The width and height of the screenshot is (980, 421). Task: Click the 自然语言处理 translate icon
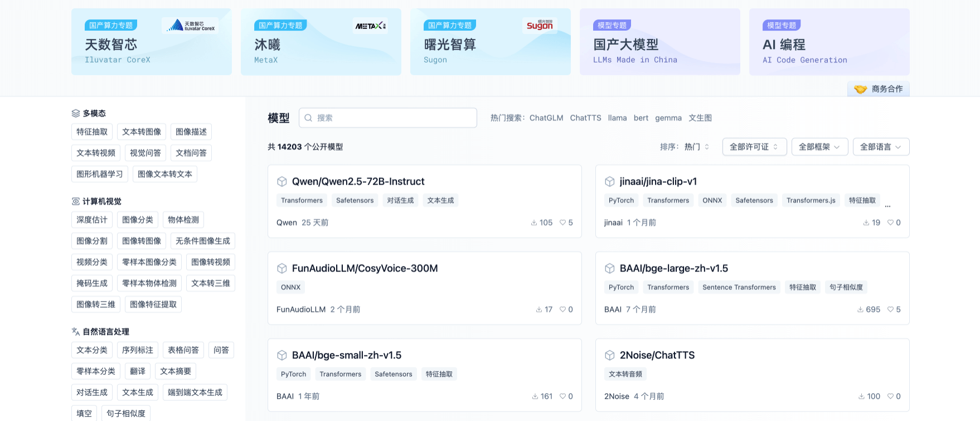76,332
